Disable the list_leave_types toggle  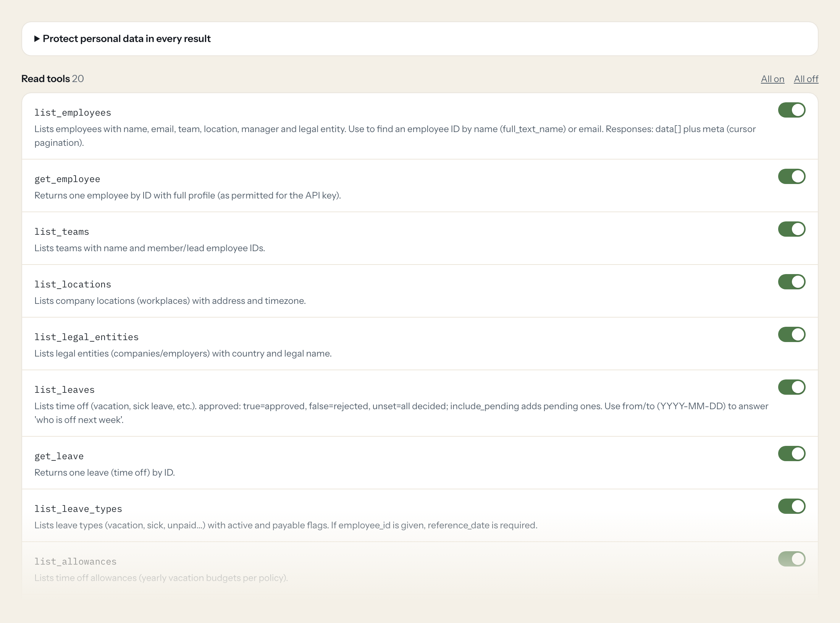(792, 506)
